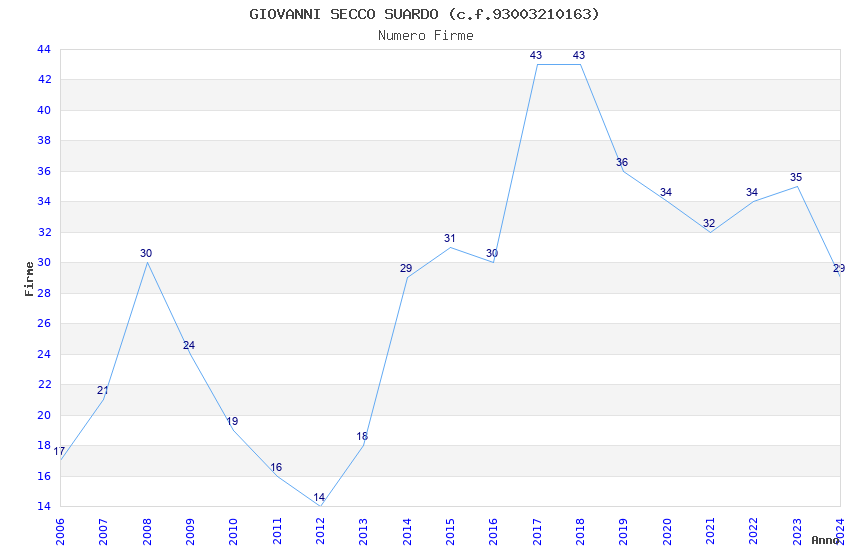Viewport: 850px width, 550px height.
Task: Click the Anno x-axis label
Action: (x=825, y=540)
